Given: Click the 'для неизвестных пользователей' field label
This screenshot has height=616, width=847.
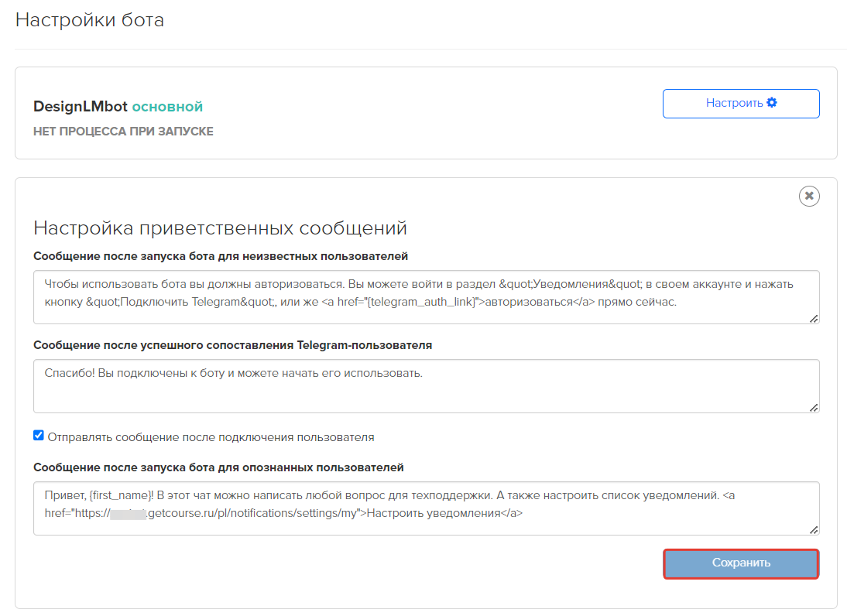Looking at the screenshot, I should pos(221,256).
